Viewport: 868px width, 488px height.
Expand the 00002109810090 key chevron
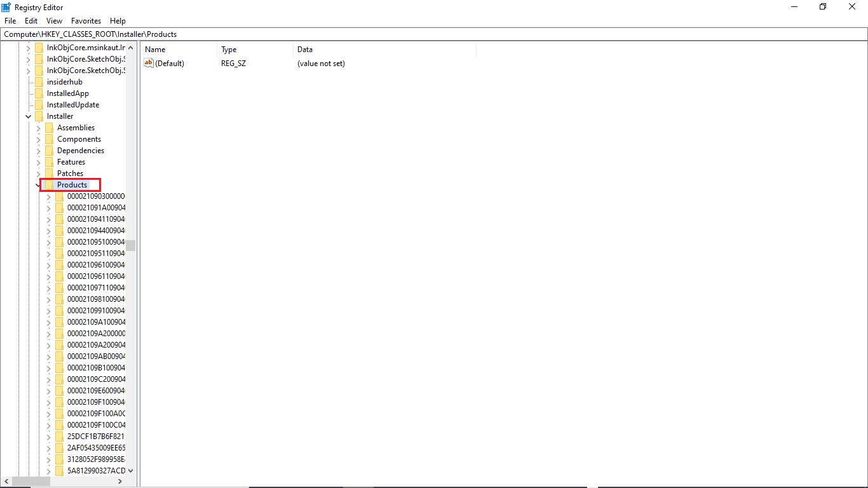pyautogui.click(x=48, y=299)
